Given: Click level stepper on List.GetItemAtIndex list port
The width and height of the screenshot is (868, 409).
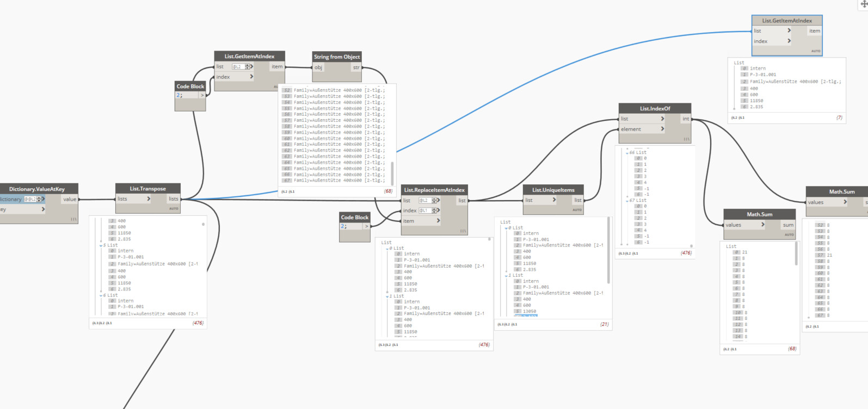Looking at the screenshot, I should [x=248, y=66].
